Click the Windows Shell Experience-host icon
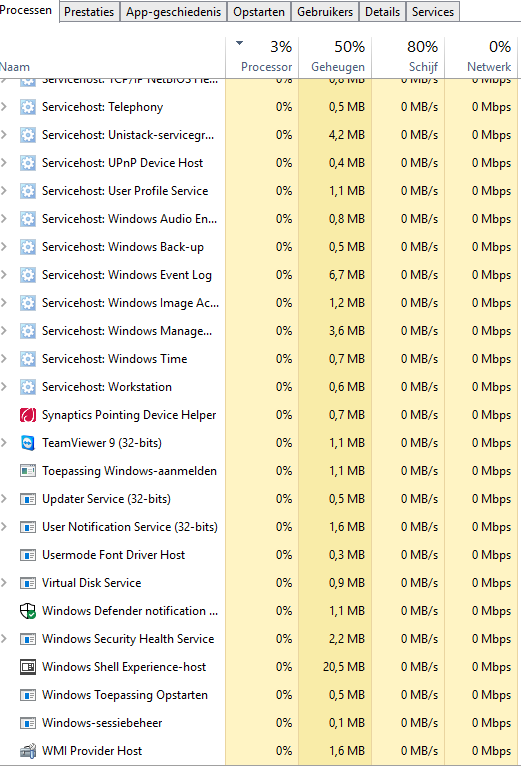The height and width of the screenshot is (769, 521). coord(28,667)
